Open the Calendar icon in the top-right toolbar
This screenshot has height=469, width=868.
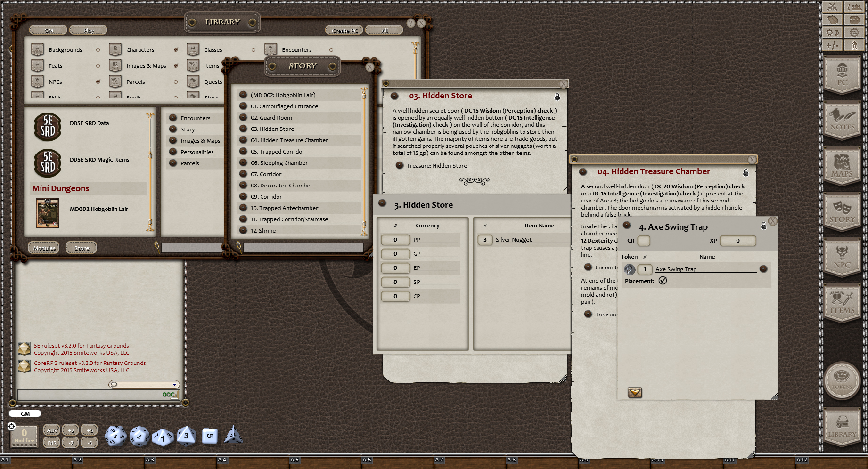(832, 20)
